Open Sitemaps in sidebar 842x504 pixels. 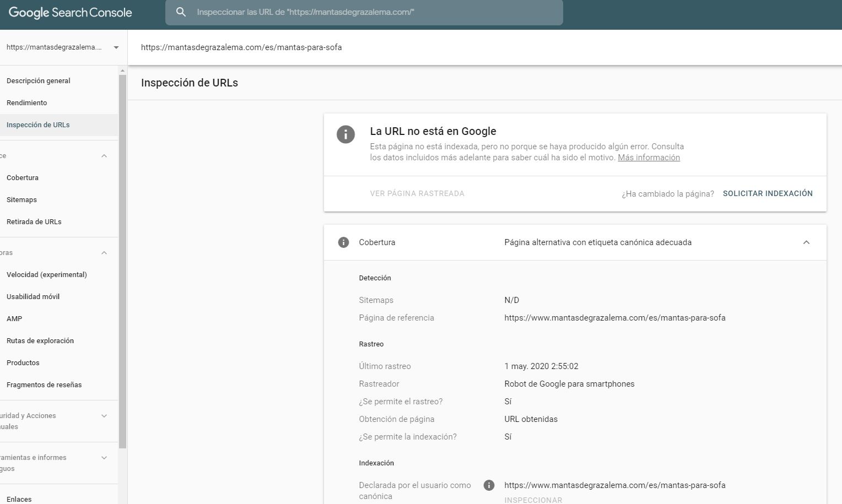21,200
